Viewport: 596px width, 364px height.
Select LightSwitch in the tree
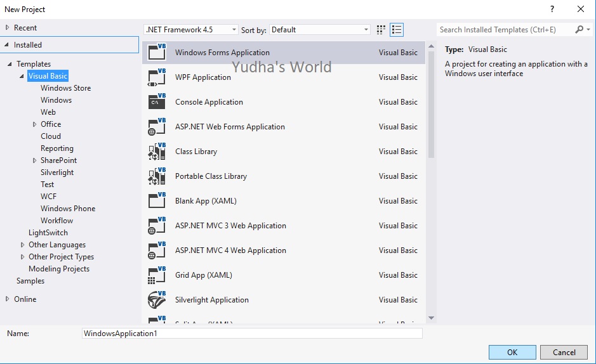48,233
